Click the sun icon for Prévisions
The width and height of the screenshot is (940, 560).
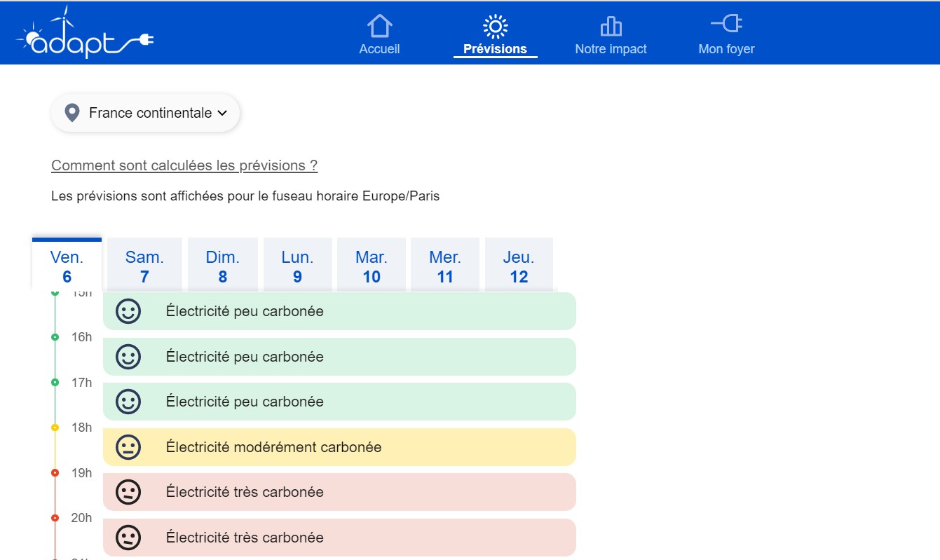pyautogui.click(x=495, y=26)
